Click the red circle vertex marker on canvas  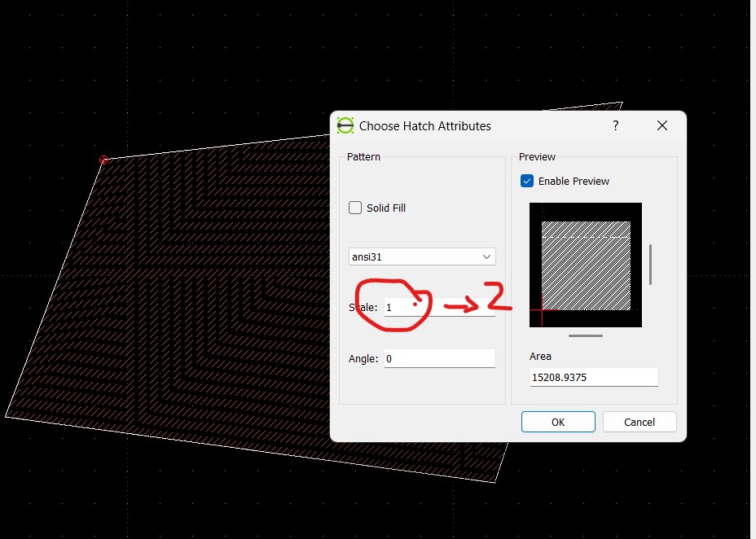coord(103,160)
